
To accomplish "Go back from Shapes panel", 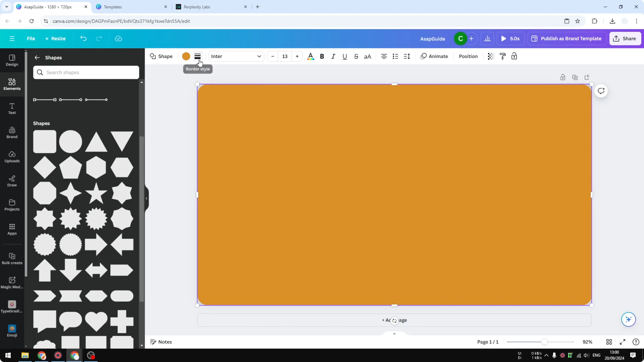I will 37,58.
